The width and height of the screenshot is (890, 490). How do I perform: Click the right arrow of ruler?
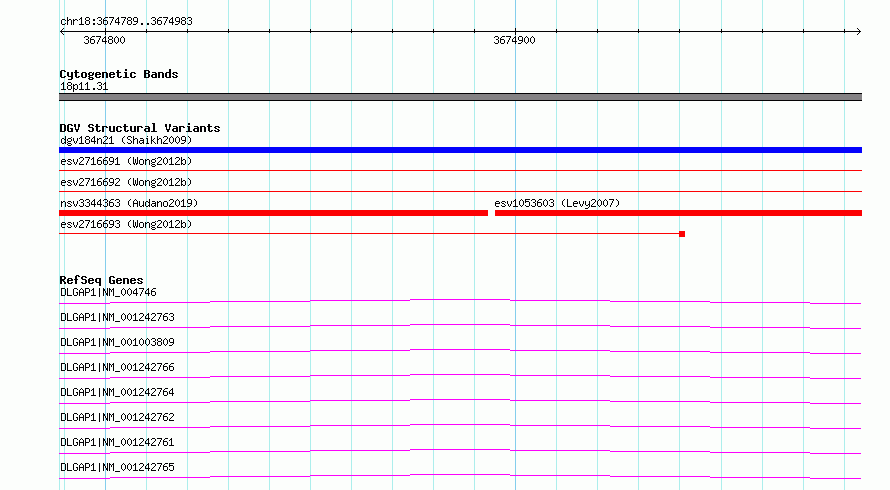click(x=858, y=32)
